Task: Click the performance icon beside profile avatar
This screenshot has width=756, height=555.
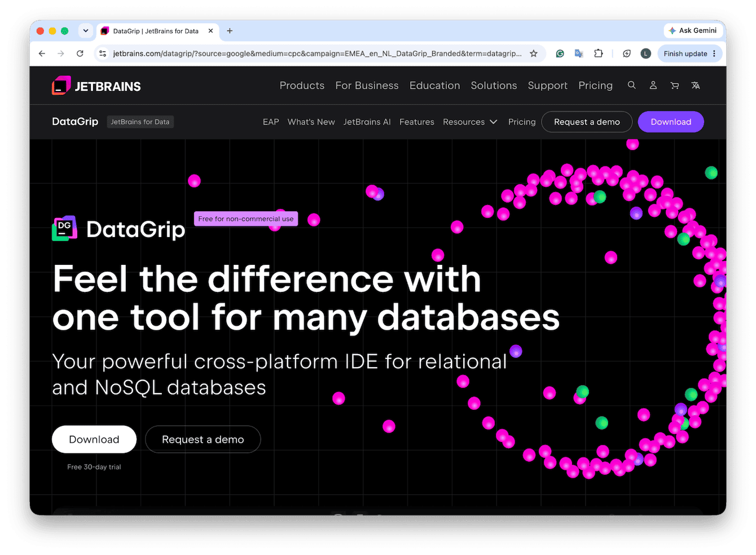Action: point(627,54)
